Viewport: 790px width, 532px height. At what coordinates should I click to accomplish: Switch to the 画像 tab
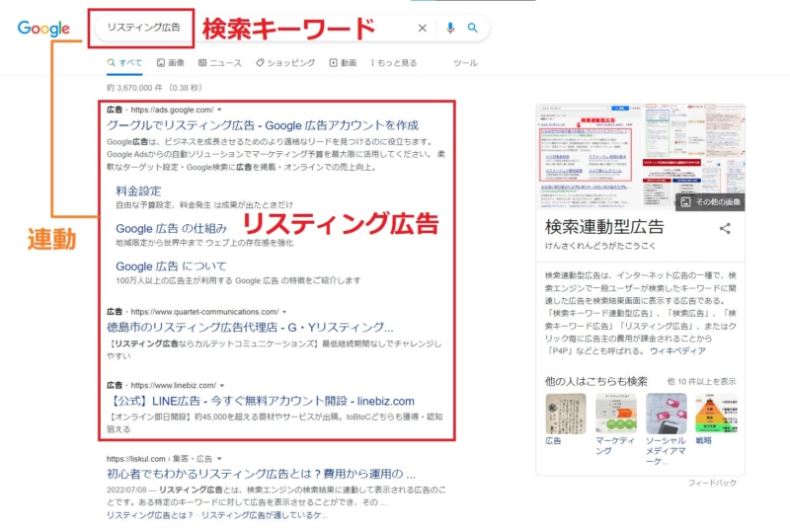(x=170, y=62)
